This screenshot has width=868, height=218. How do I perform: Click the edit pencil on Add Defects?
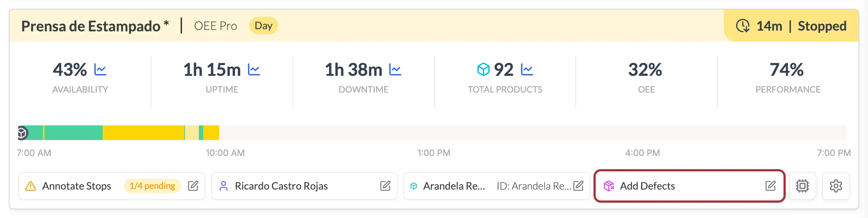tap(770, 186)
